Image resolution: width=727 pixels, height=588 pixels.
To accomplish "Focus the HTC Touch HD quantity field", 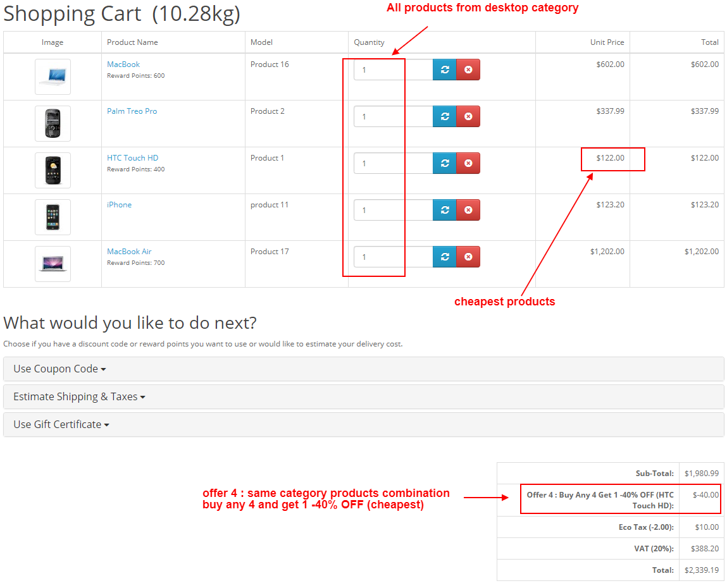I will click(393, 163).
